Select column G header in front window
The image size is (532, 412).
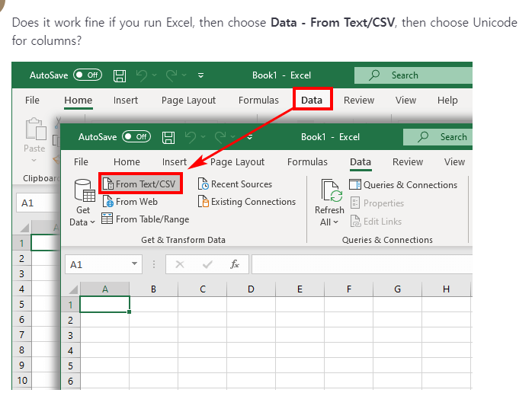[x=397, y=289]
